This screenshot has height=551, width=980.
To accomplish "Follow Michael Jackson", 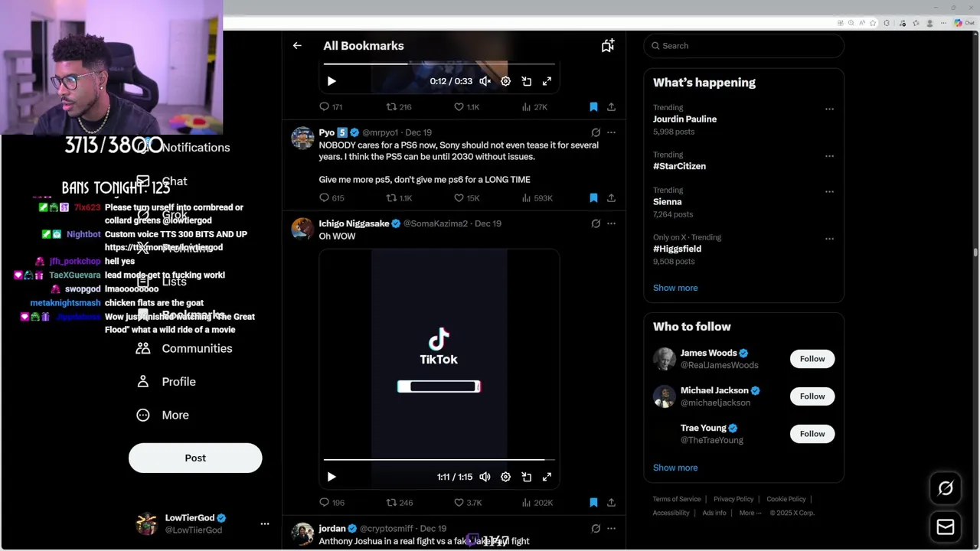I will click(x=812, y=396).
